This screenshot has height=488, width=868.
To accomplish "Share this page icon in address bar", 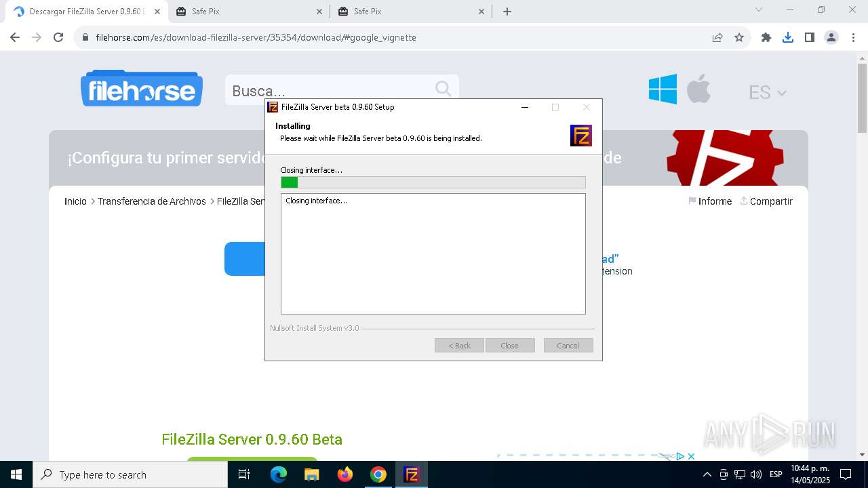I will 717,37.
